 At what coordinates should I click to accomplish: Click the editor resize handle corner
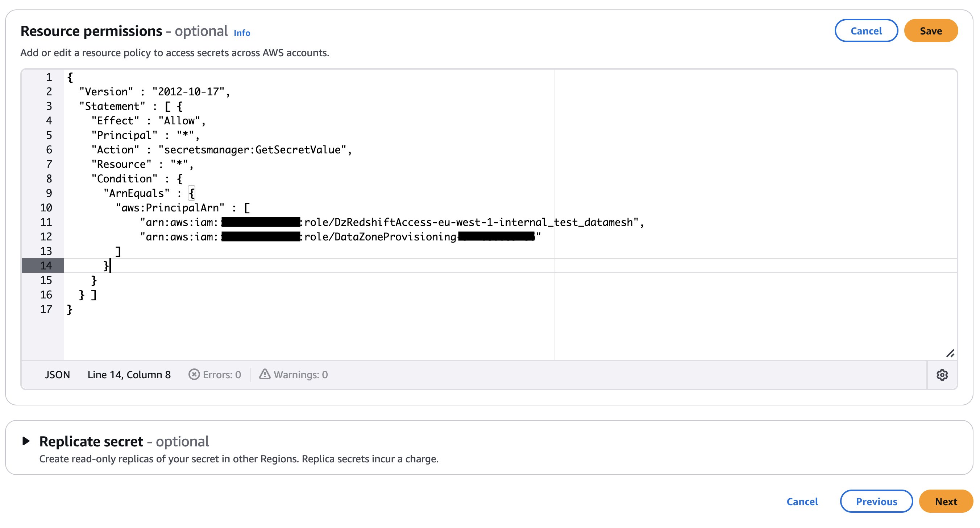950,354
